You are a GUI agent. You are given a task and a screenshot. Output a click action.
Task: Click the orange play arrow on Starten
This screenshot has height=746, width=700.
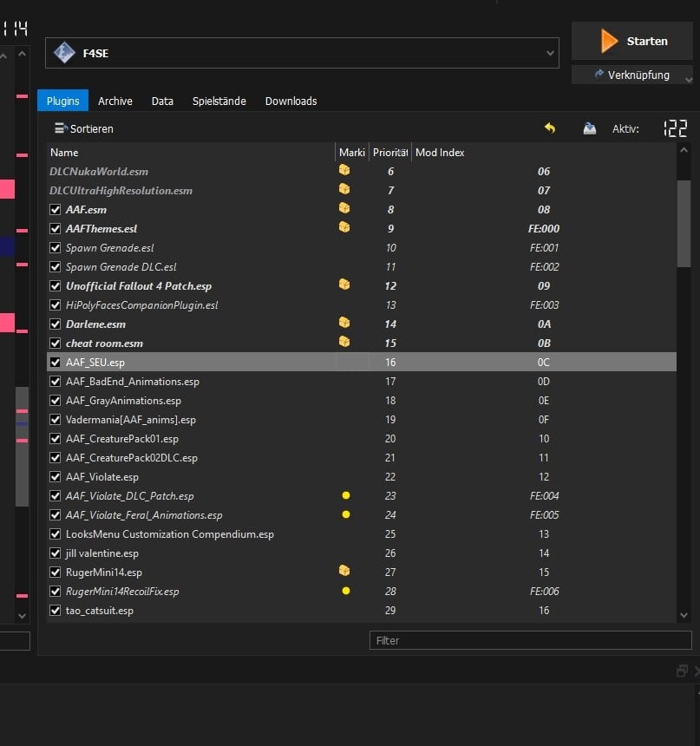coord(609,41)
